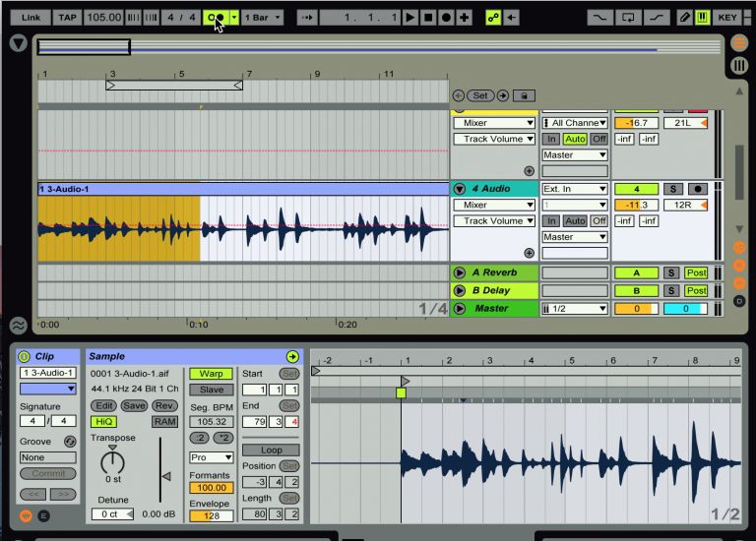Open the Pro warp mode dropdown
The image size is (756, 541).
[212, 457]
